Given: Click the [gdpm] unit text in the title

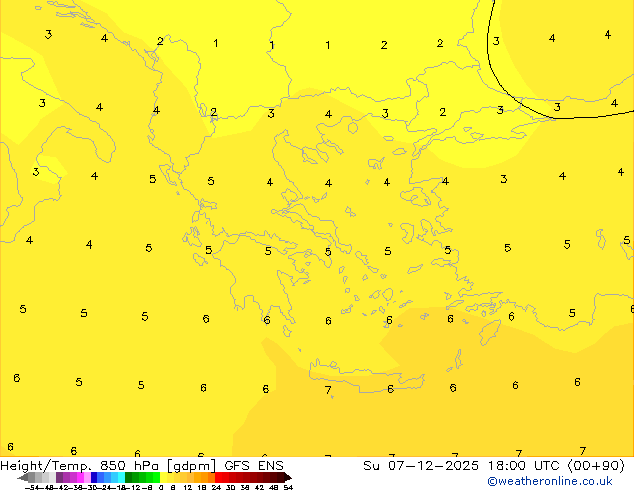Looking at the screenshot, I should (191, 466).
